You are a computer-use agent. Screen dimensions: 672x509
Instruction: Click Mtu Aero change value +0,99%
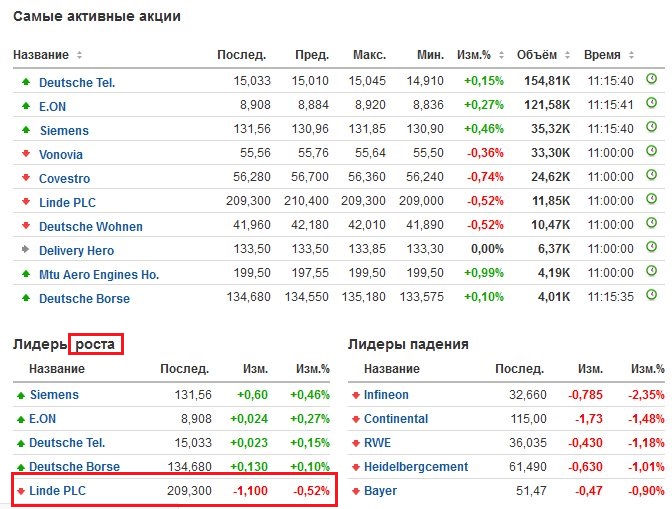484,273
